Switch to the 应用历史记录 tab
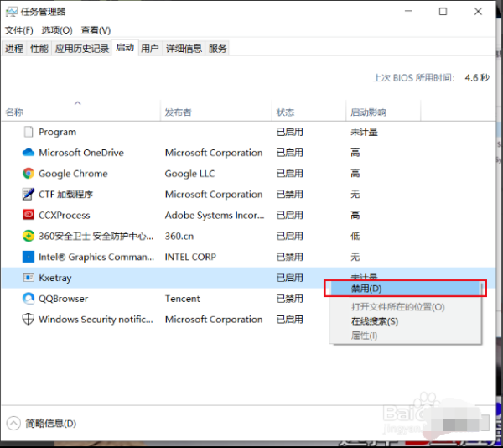 tap(82, 49)
